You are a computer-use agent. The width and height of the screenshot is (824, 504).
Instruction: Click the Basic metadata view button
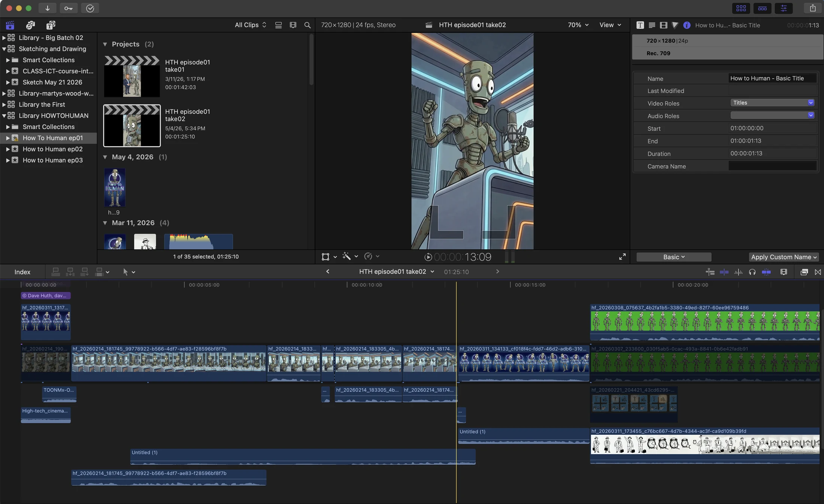pyautogui.click(x=674, y=257)
